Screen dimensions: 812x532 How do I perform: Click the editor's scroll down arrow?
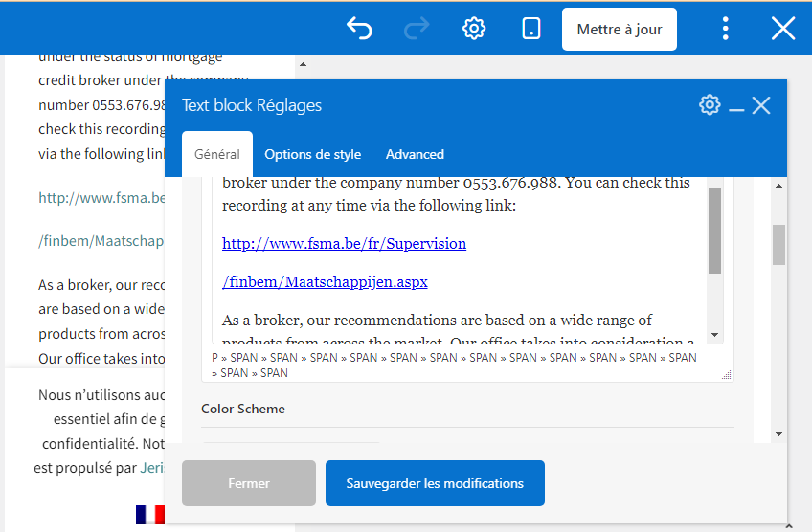[714, 335]
